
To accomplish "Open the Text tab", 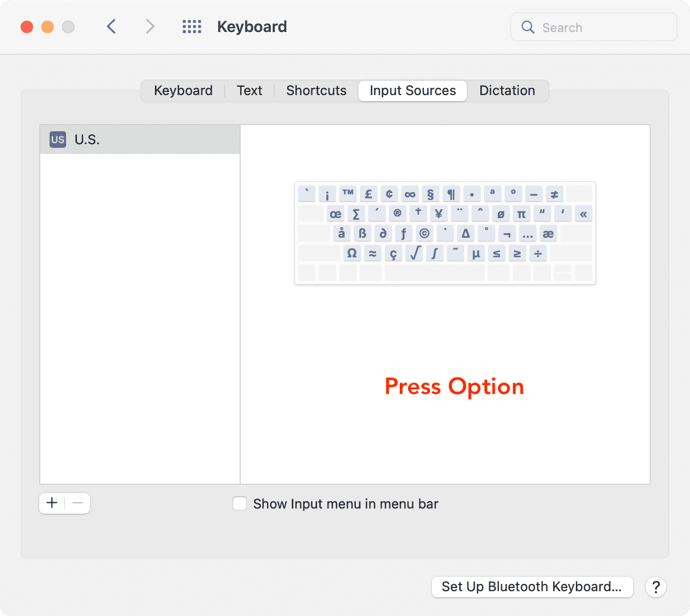I will [249, 91].
